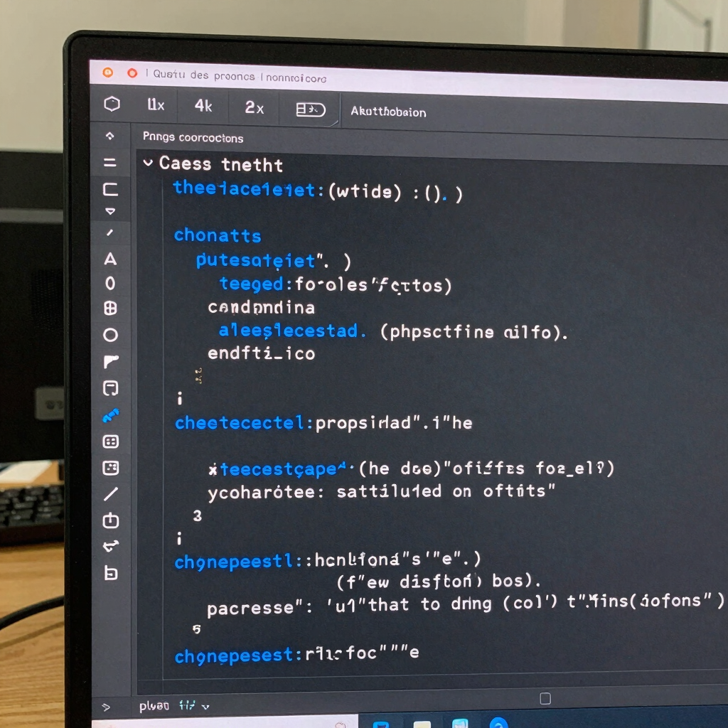728x728 pixels.
Task: Click the numeral 3 under the ycoharotee line
Action: pyautogui.click(x=198, y=515)
